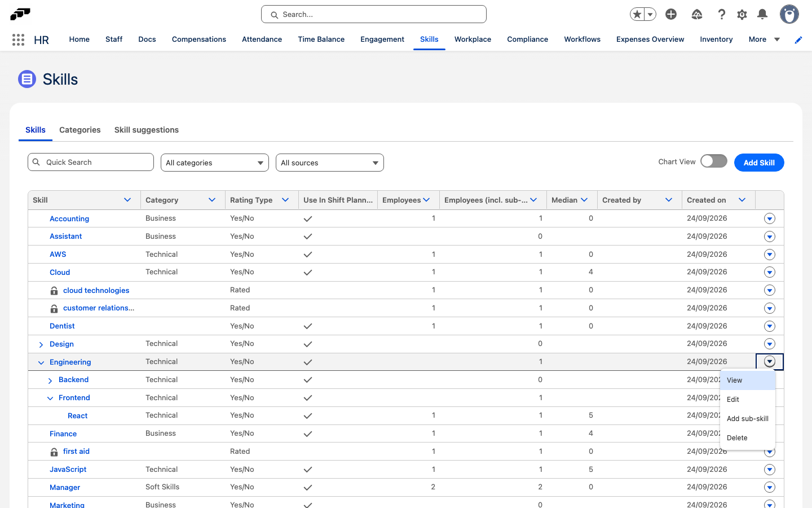The width and height of the screenshot is (812, 508).
Task: Open the More navigation dropdown
Action: click(764, 40)
